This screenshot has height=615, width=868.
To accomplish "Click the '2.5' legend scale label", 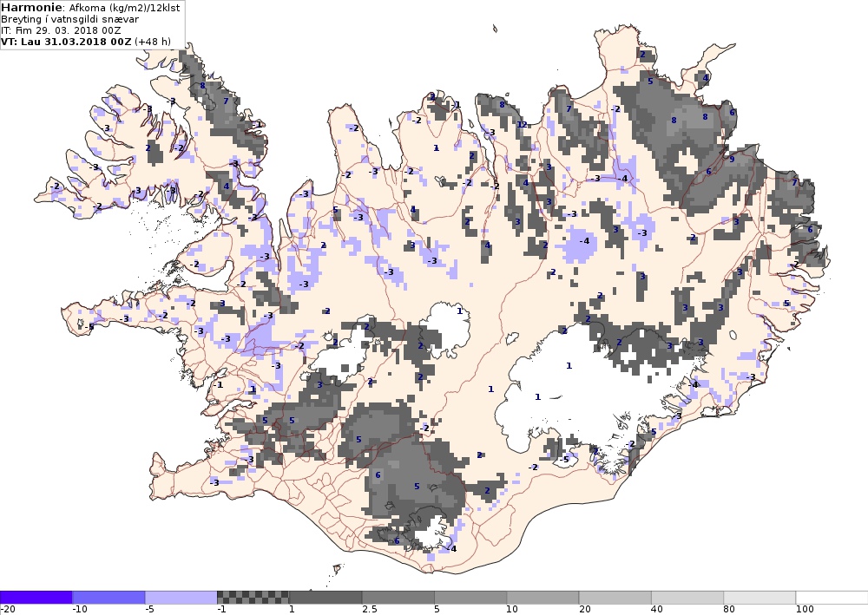I will point(369,610).
